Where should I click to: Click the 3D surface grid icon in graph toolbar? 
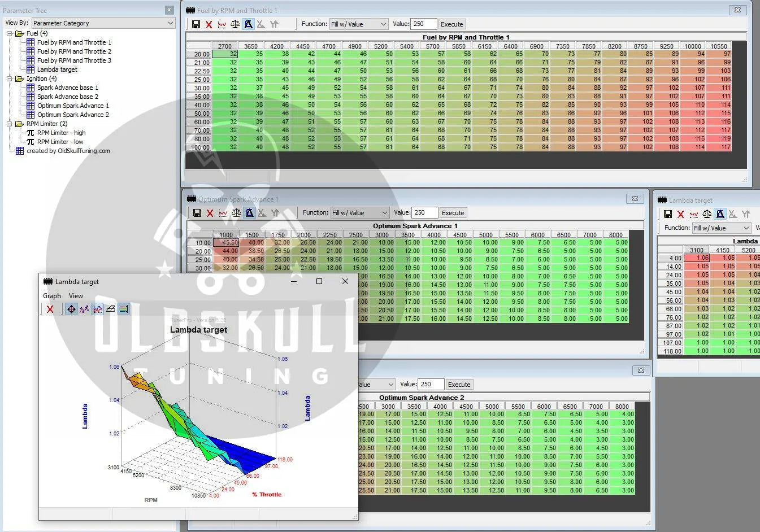click(111, 309)
